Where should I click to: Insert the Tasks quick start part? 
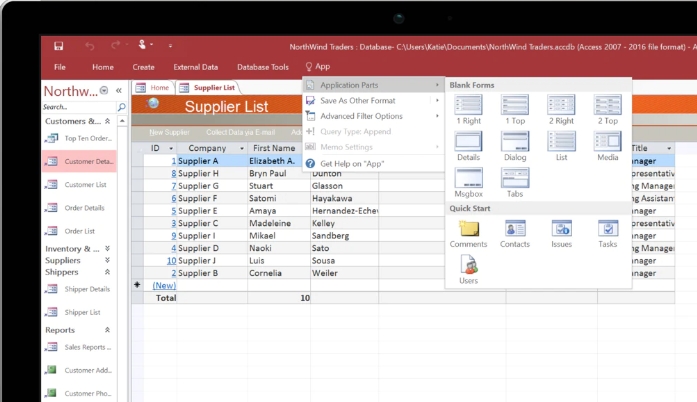click(608, 234)
